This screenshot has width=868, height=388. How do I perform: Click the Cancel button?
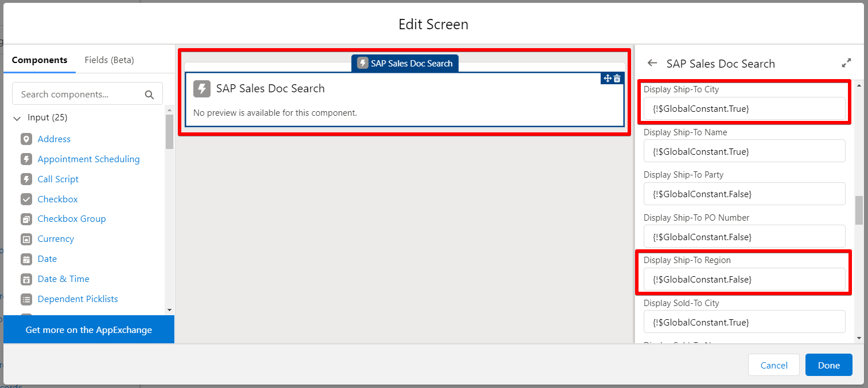click(774, 365)
